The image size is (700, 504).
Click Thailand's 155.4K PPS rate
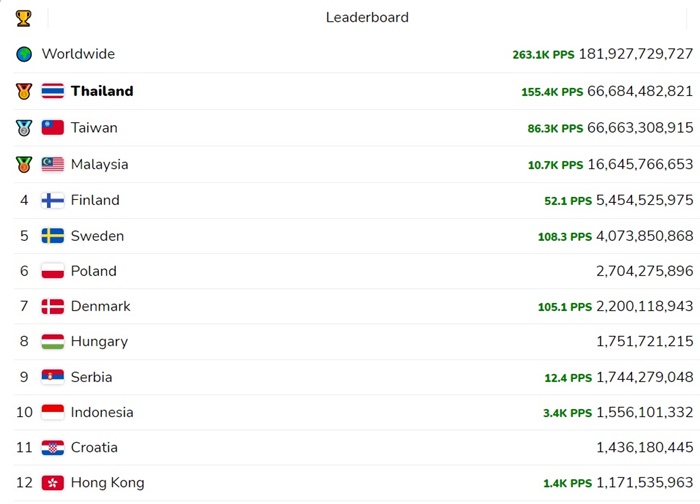(x=552, y=92)
